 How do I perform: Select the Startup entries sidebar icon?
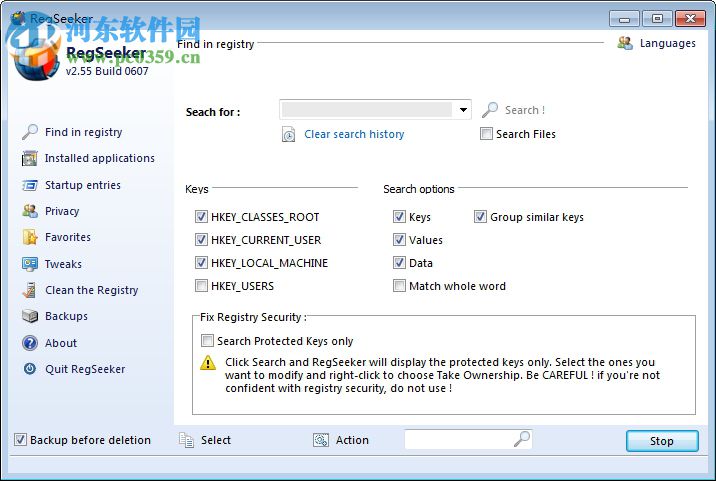pyautogui.click(x=29, y=185)
